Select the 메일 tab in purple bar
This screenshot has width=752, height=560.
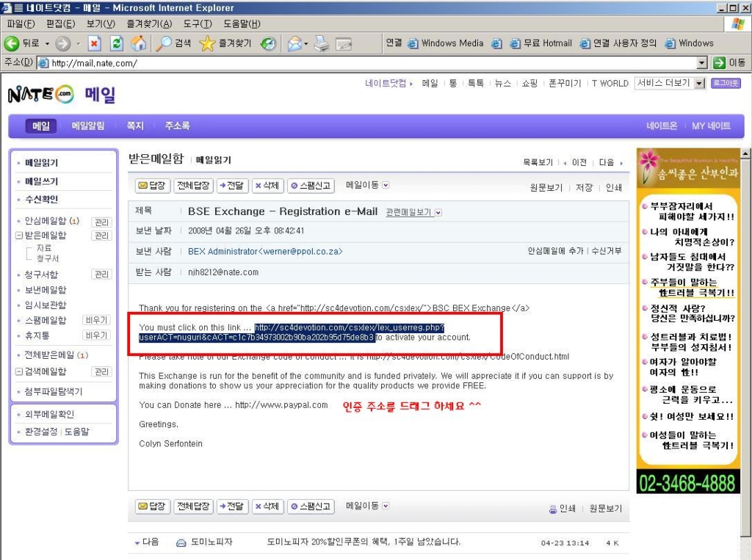pos(41,126)
